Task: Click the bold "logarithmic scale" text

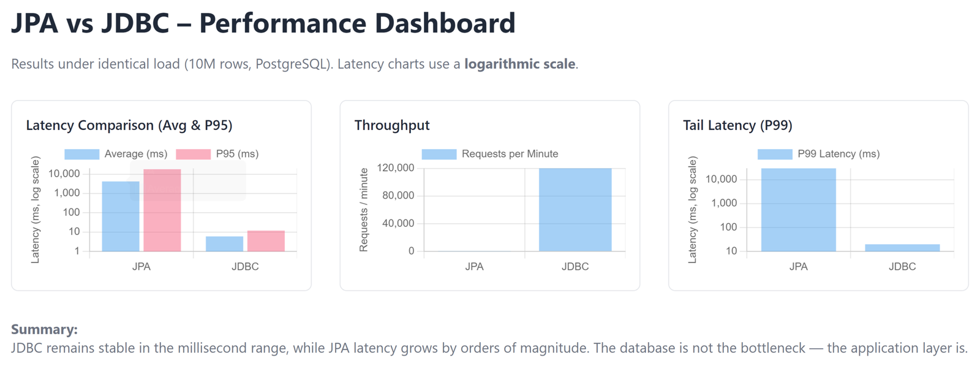Action: (519, 64)
